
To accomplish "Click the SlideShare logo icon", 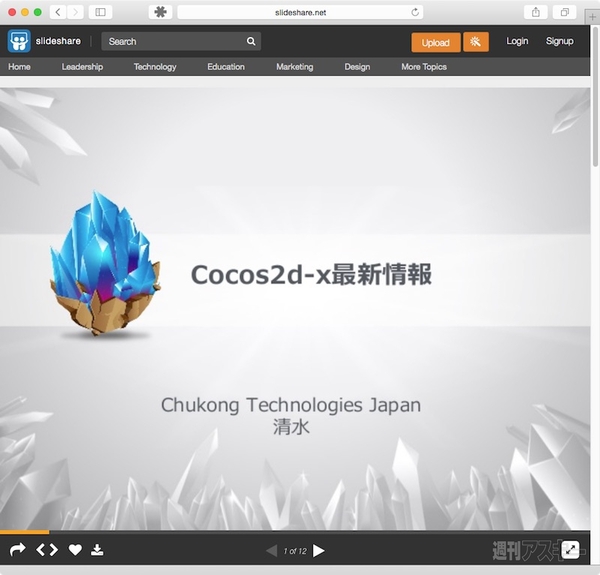I will (x=19, y=41).
